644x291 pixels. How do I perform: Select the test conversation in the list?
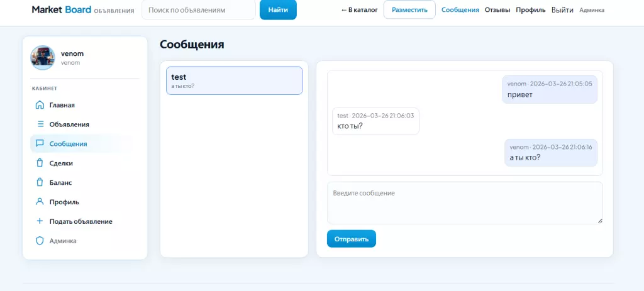coord(234,80)
